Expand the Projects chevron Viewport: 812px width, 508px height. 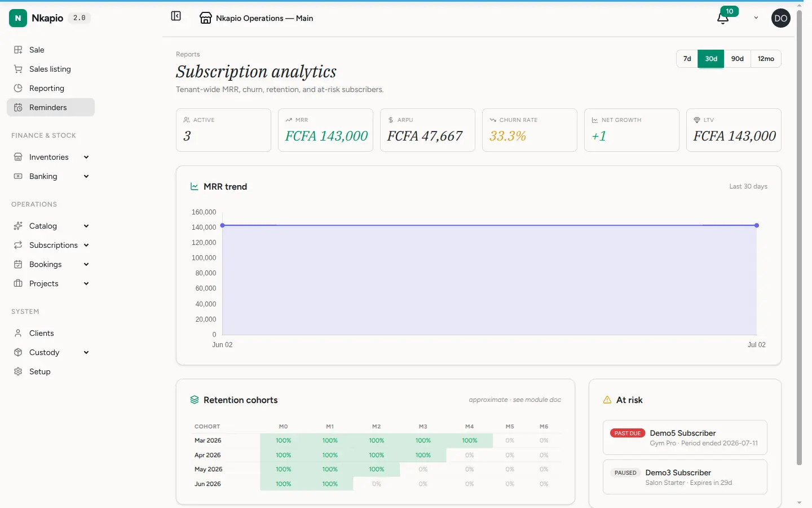(x=86, y=283)
